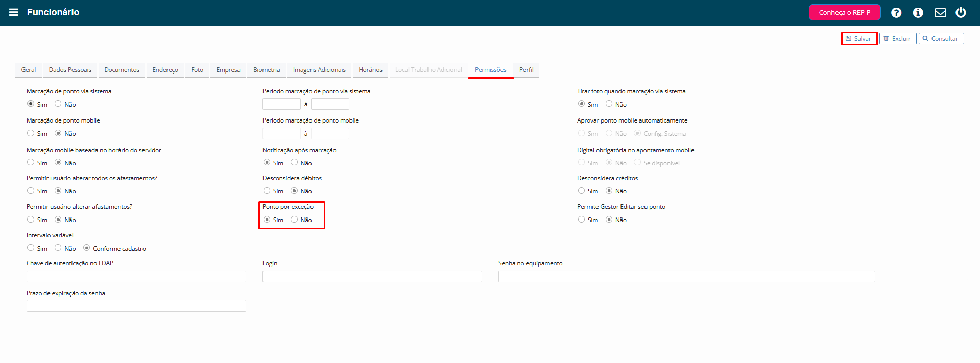Viewport: 980px width, 363px height.
Task: Select Não for Notificação após marcação
Action: coord(294,162)
